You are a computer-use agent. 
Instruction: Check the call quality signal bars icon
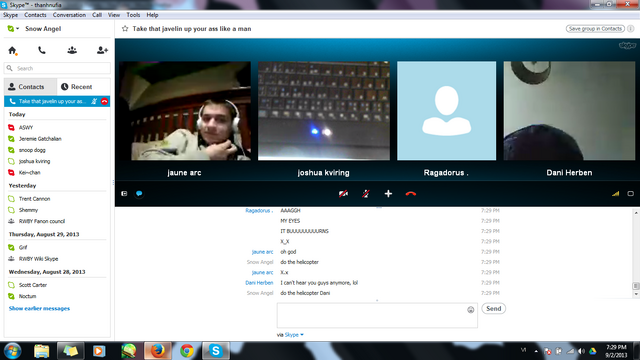coord(616,193)
